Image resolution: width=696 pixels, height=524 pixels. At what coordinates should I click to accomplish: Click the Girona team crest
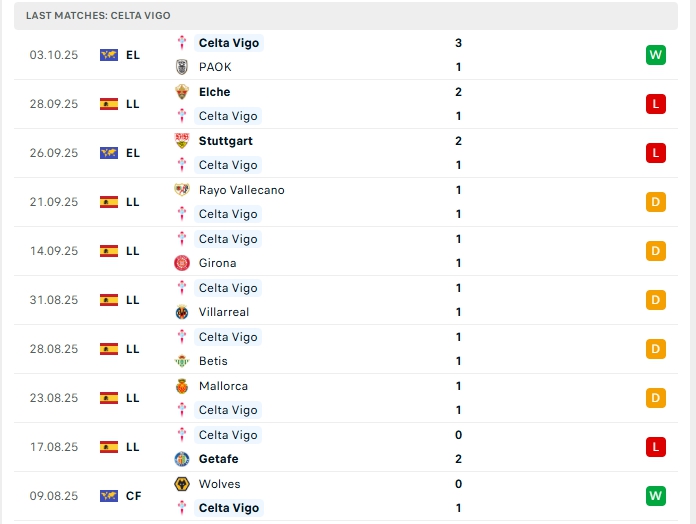[182, 263]
